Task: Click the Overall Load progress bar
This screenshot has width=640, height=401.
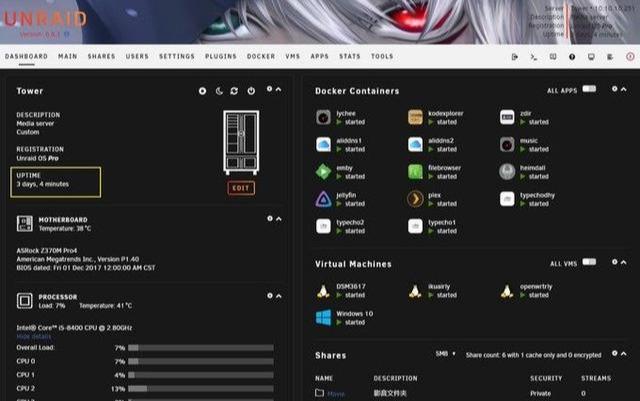Action: pyautogui.click(x=201, y=348)
